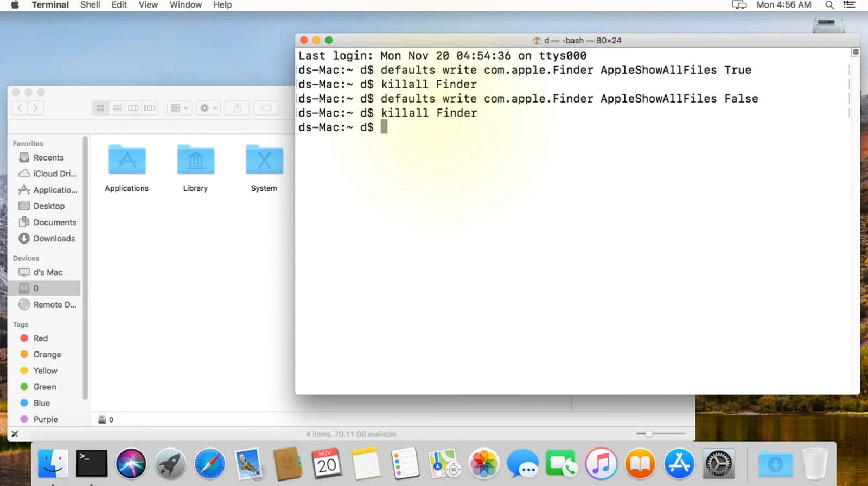Open the Photos app in Dock

tap(483, 464)
